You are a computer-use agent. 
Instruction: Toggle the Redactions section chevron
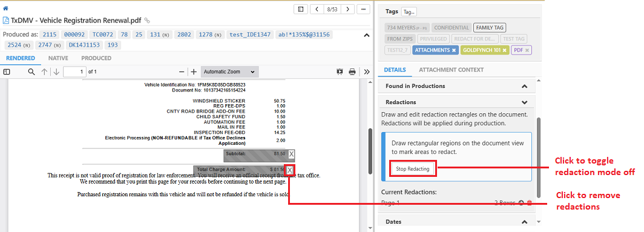coord(525,102)
